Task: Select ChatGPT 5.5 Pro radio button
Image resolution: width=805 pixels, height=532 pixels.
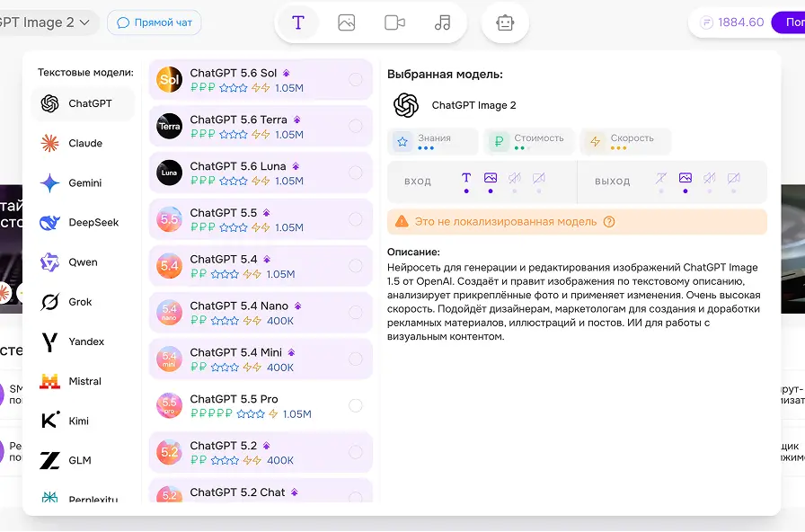Action: [355, 405]
